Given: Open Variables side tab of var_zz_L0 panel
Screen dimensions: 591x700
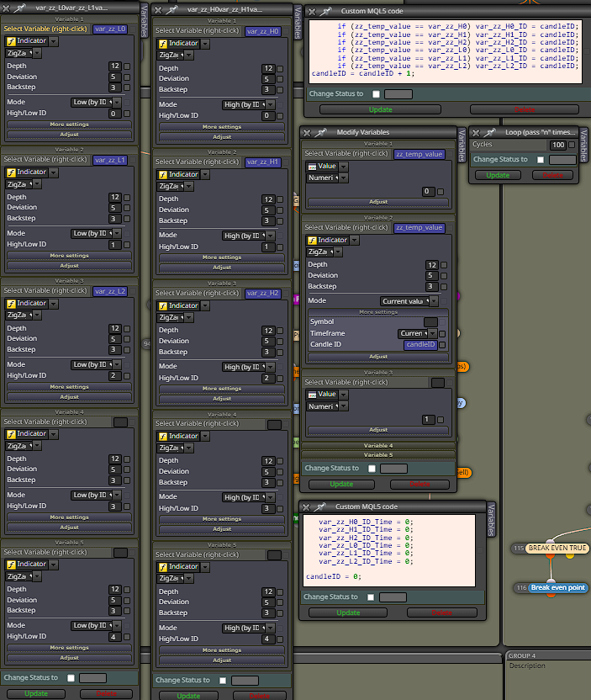Looking at the screenshot, I should coord(145,20).
